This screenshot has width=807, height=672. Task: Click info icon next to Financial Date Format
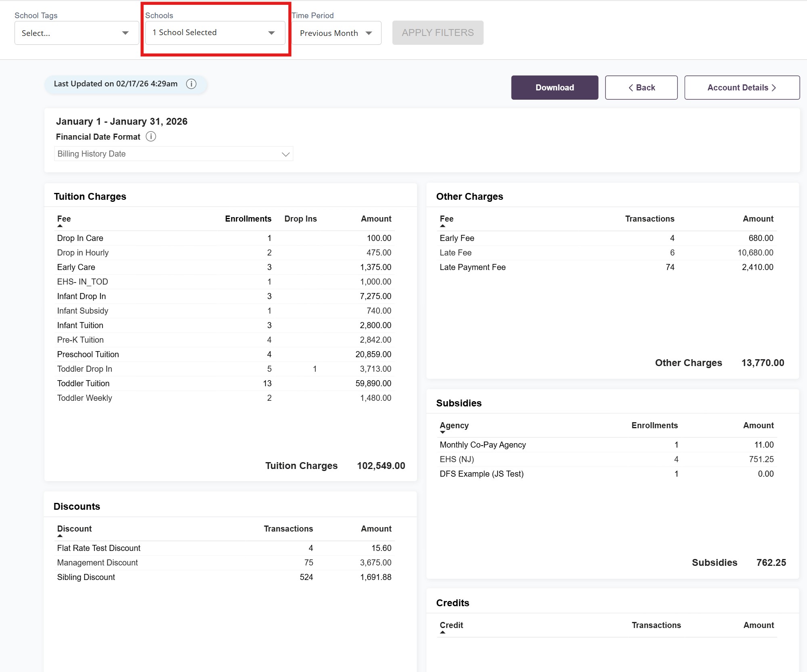tap(151, 136)
